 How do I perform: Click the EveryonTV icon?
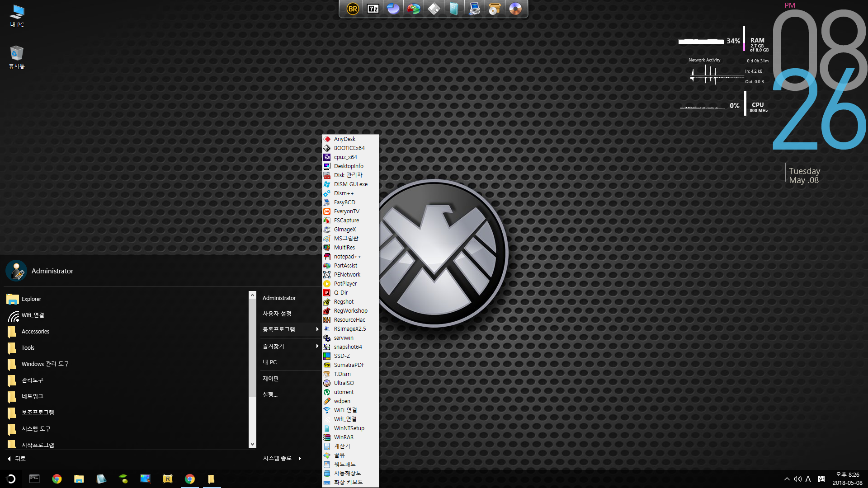point(327,211)
